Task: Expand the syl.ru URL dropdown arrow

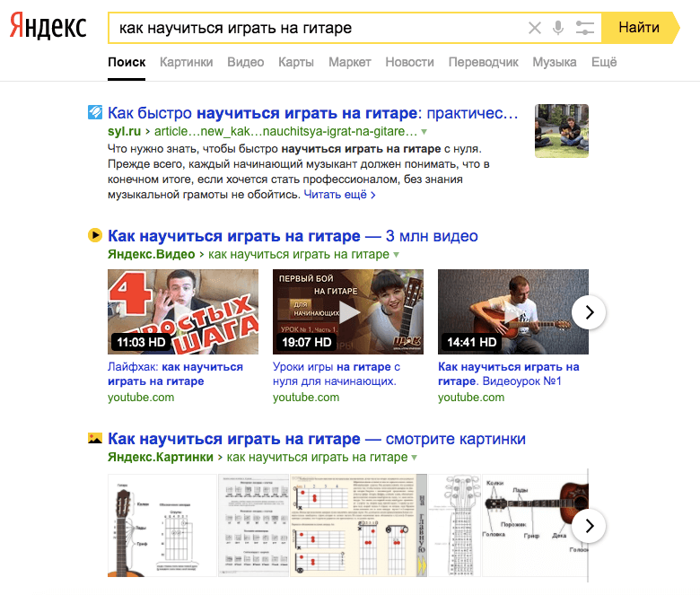Action: coord(424,131)
